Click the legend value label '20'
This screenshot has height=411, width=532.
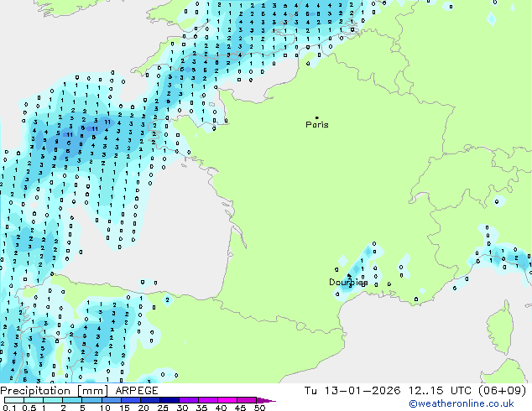coord(143,408)
